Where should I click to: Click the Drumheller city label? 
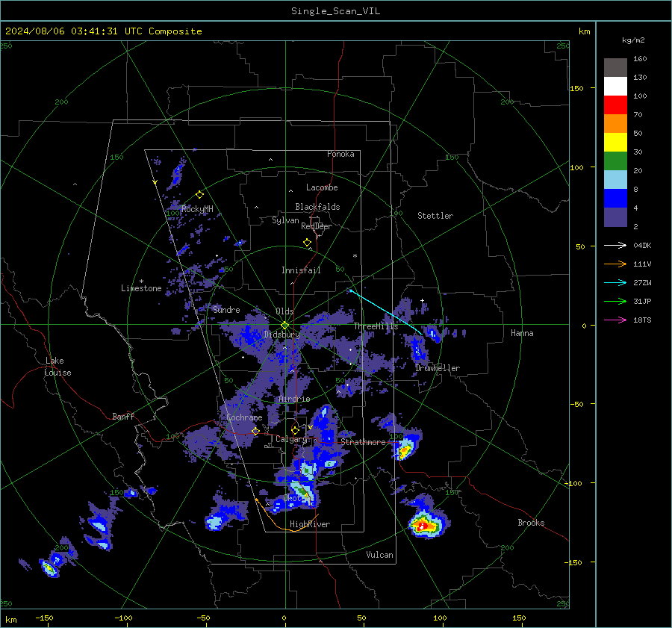[438, 368]
